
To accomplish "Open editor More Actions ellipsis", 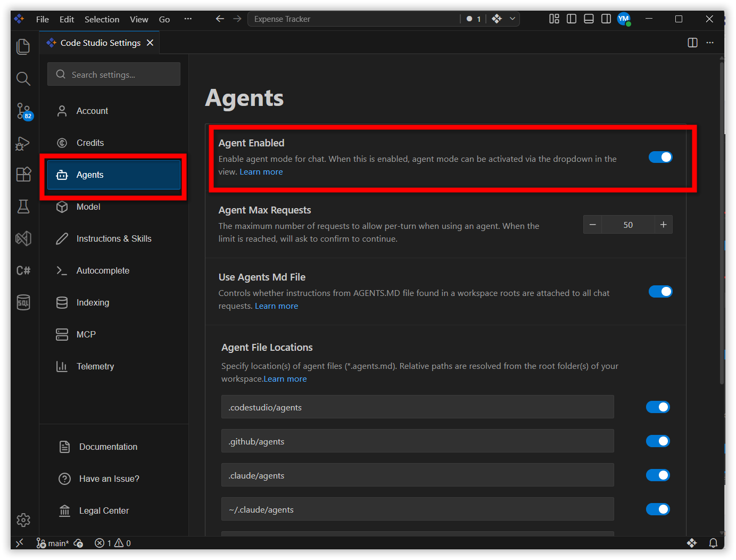I will click(x=710, y=43).
